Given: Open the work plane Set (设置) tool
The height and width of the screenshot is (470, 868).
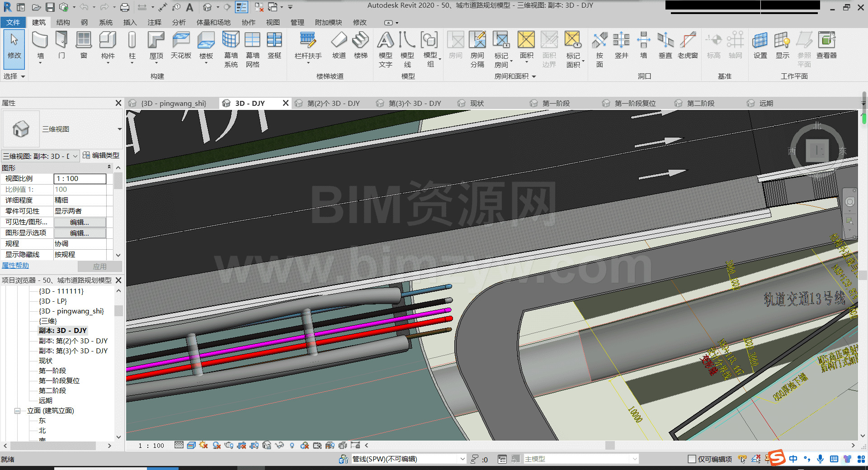Looking at the screenshot, I should pos(760,45).
